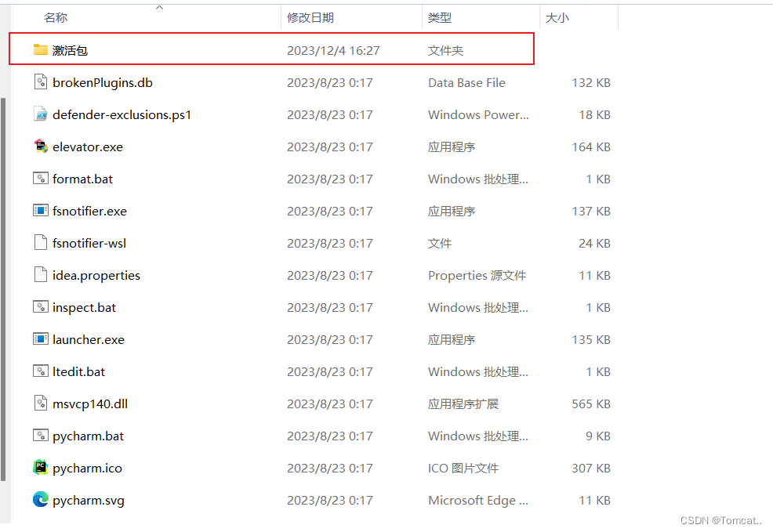Select the file name defender-exclusions.ps1
This screenshot has width=773, height=532.
pos(122,114)
